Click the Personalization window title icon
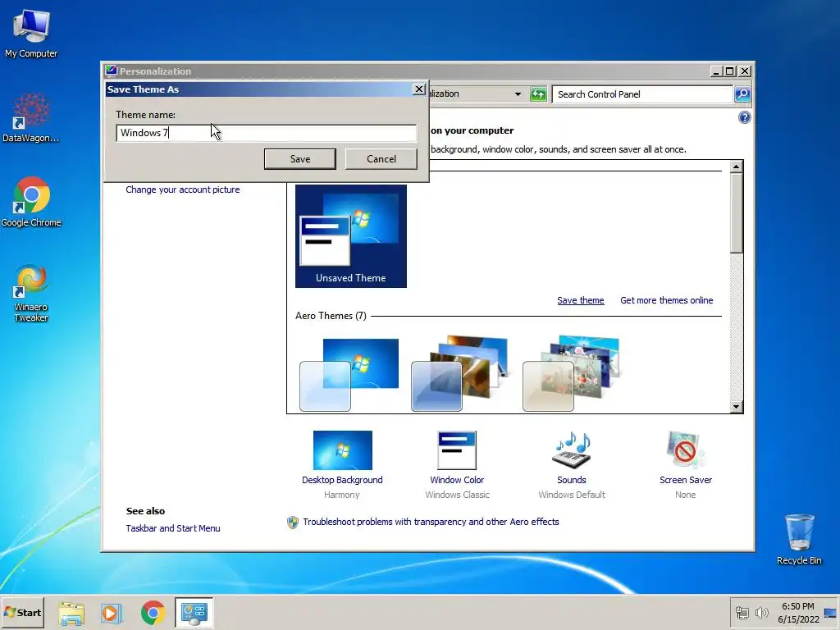 point(111,71)
